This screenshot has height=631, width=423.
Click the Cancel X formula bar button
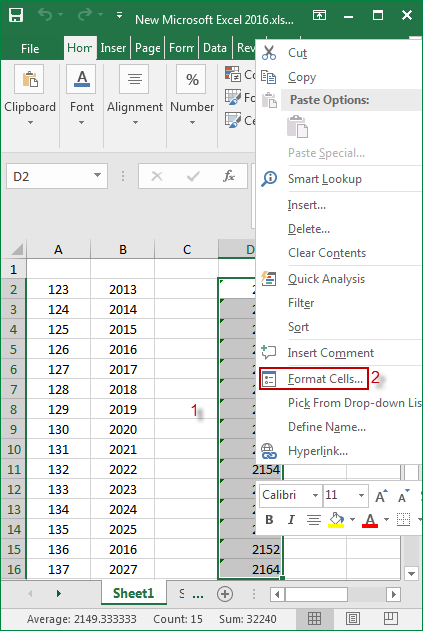157,176
